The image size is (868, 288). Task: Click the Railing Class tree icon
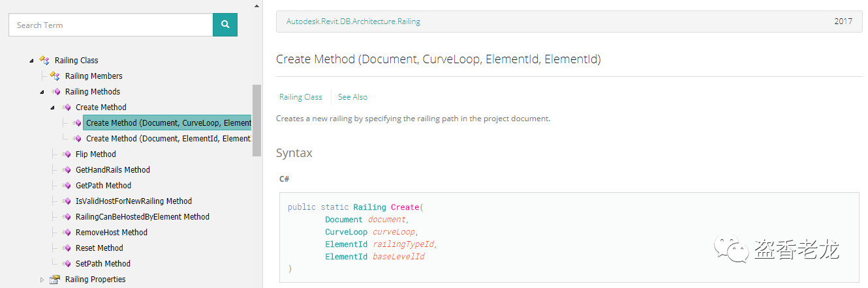(44, 60)
